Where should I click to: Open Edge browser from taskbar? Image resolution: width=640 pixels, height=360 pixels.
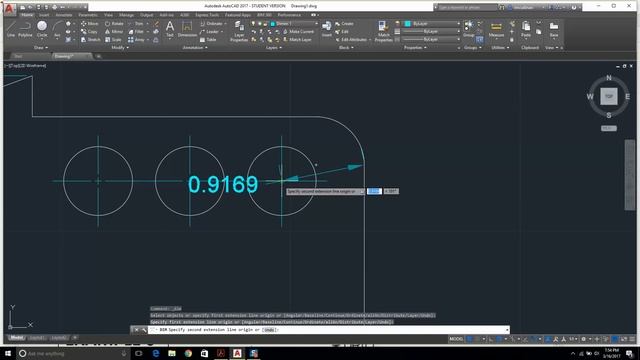pos(156,353)
